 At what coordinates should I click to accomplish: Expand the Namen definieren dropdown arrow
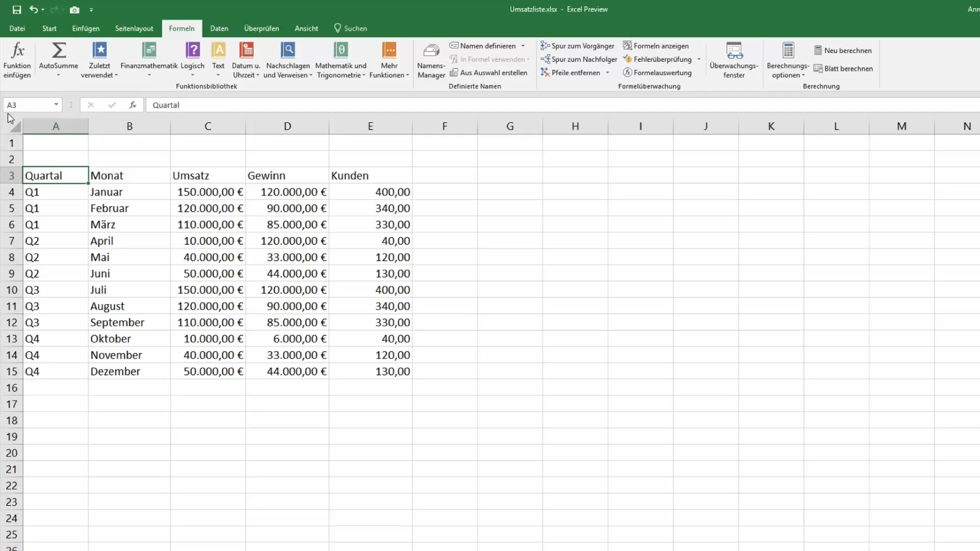[x=523, y=46]
